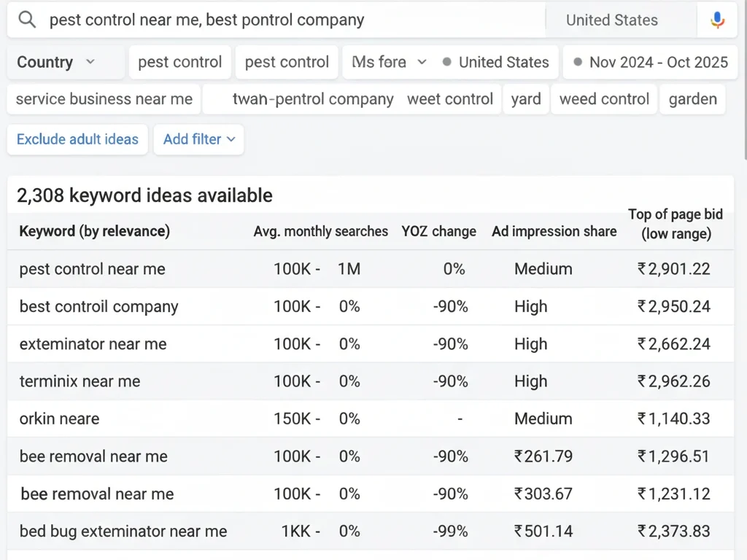
Task: Expand the 'Ms fore' dropdown
Action: 388,62
